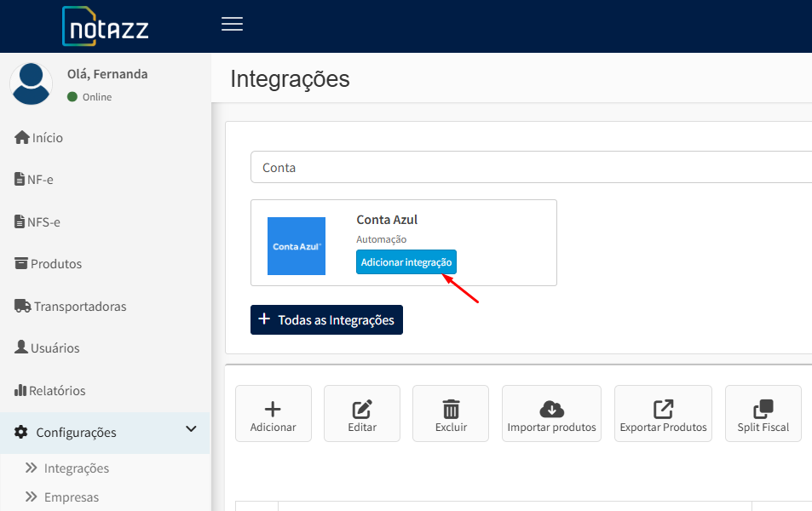Click the hamburger menu icon in header

[x=232, y=24]
